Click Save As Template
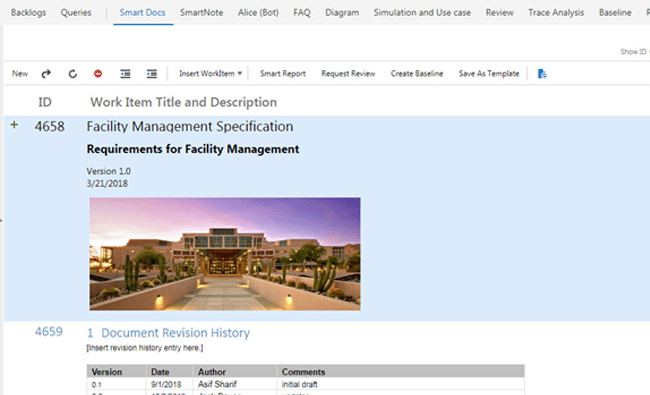The width and height of the screenshot is (650, 395). (489, 74)
